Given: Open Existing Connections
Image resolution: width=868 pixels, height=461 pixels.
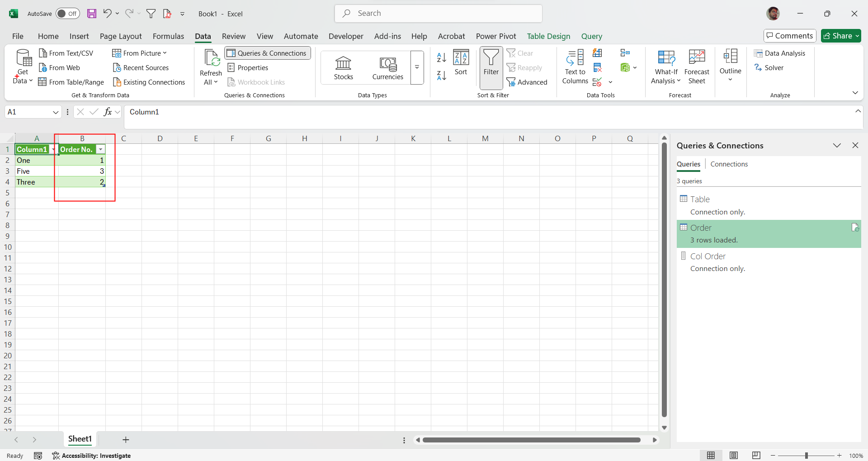Looking at the screenshot, I should 149,82.
